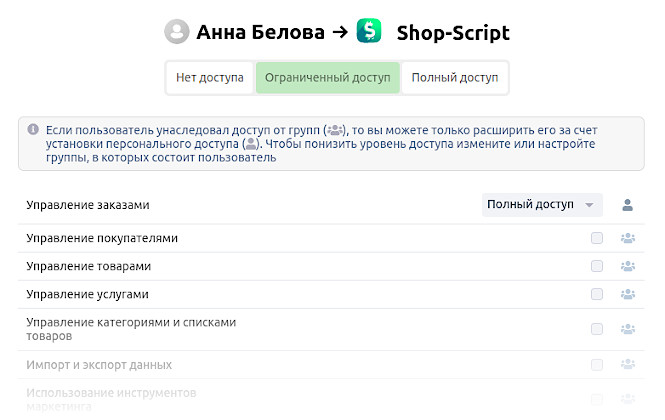Click the 'Анна Белова' user name
The height and width of the screenshot is (420, 665).
coord(260,33)
